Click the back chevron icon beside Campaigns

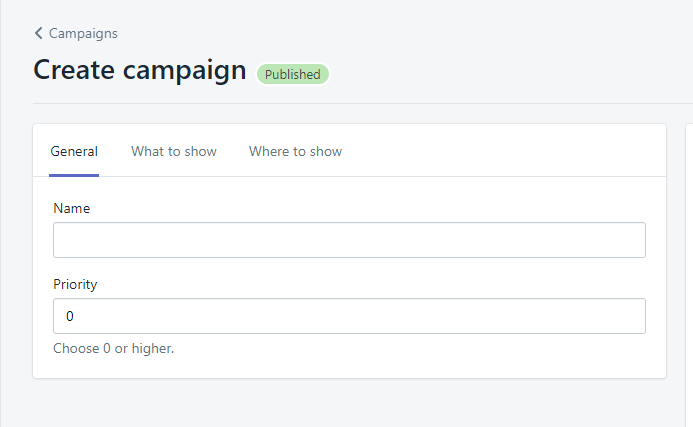(x=38, y=33)
